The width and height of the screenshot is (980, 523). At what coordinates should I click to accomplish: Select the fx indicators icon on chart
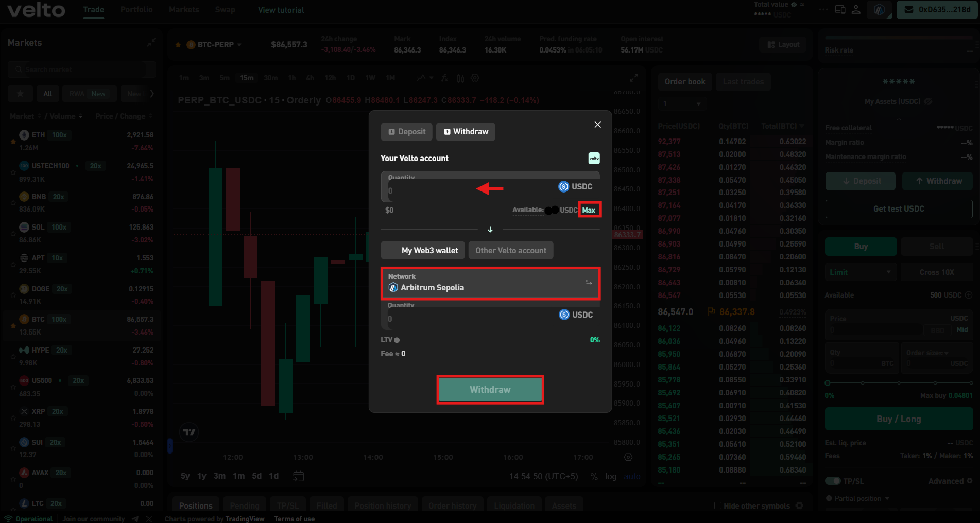point(444,78)
